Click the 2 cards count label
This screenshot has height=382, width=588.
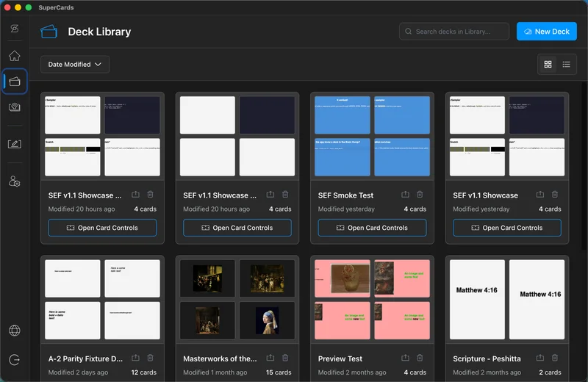(550, 372)
